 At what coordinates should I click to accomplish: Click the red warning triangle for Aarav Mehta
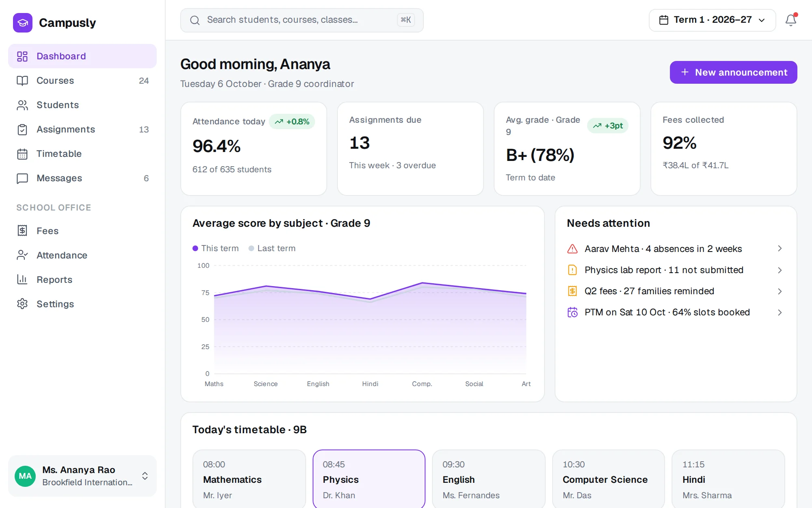[572, 249]
